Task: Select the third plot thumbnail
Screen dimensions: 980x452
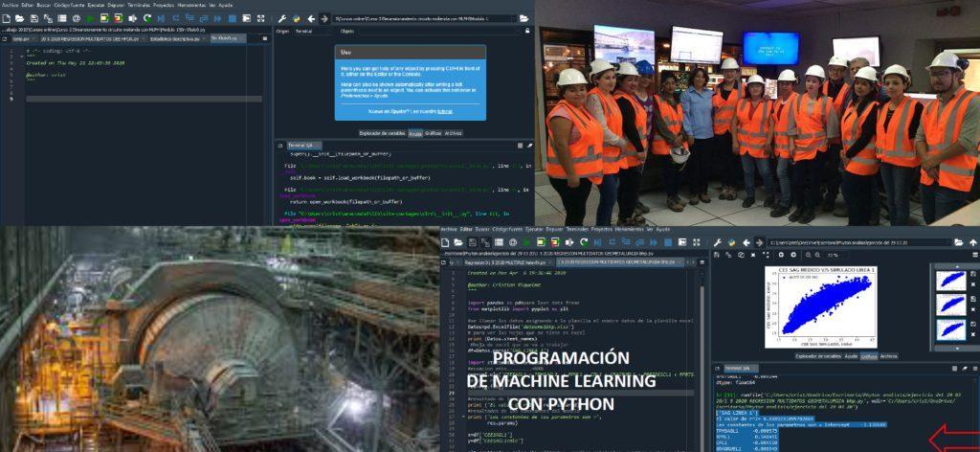Action: tap(950, 329)
